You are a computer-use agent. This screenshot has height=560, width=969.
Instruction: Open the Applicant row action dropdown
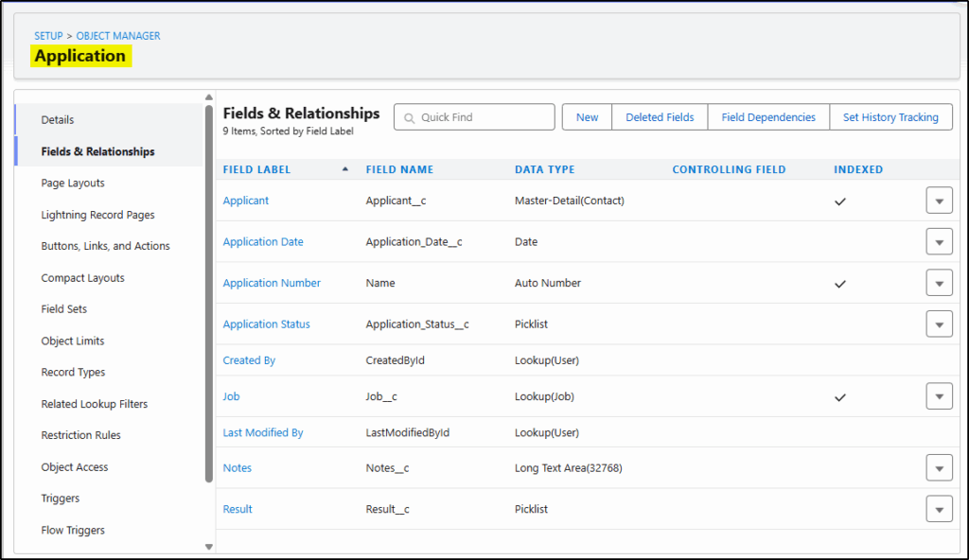pyautogui.click(x=939, y=201)
